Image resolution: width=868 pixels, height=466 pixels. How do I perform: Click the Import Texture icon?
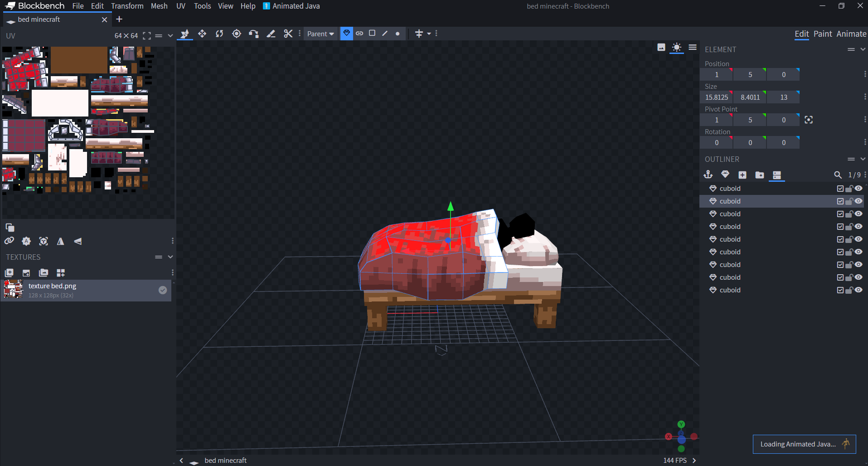click(x=26, y=273)
